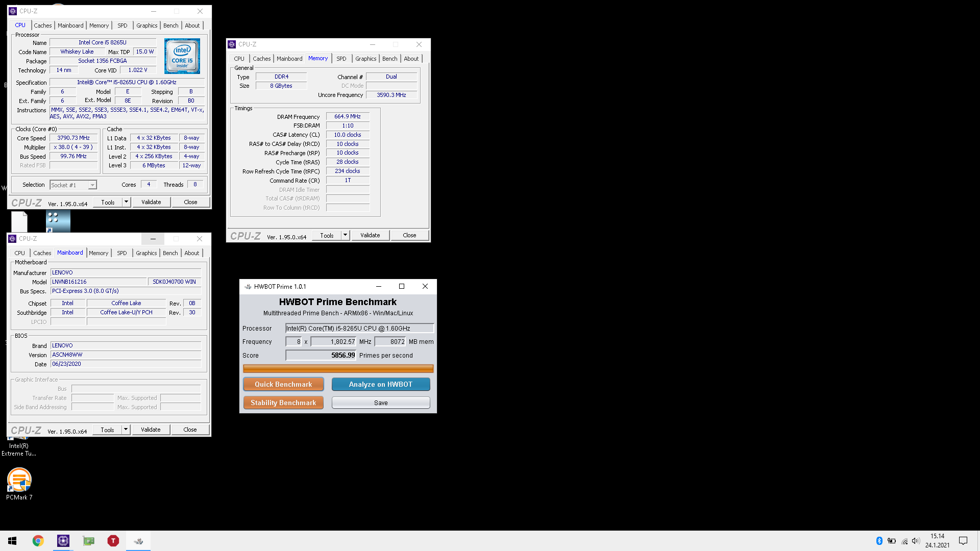Click Tools button in Memory window
The height and width of the screenshot is (551, 980).
point(327,235)
